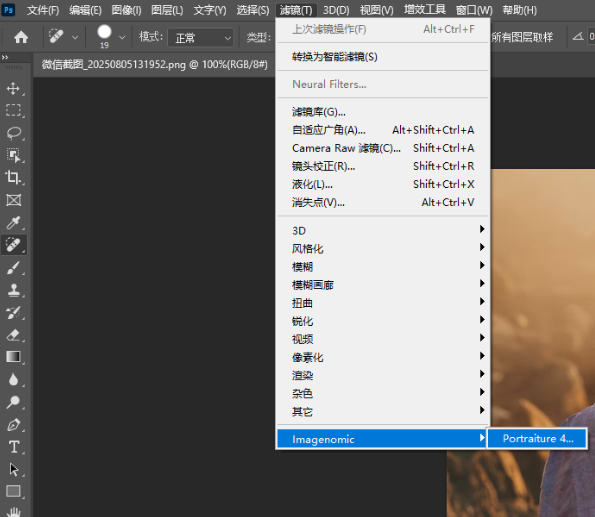This screenshot has height=517, width=595.
Task: Click the Photoshop Ps logo icon
Action: tap(8, 9)
